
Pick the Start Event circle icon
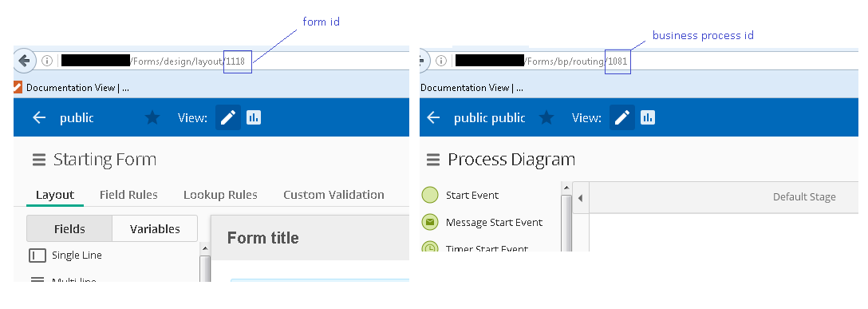click(430, 195)
